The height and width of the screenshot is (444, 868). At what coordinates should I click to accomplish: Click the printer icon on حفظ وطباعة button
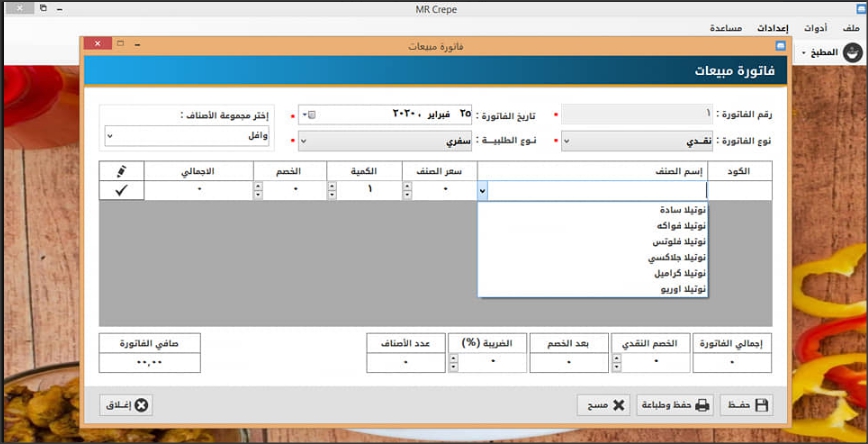[702, 405]
